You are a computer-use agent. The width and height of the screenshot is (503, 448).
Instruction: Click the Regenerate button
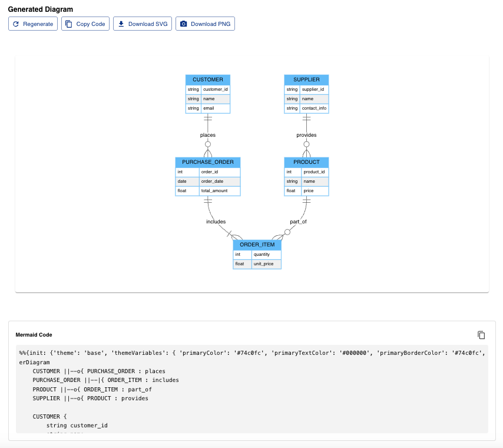(33, 24)
